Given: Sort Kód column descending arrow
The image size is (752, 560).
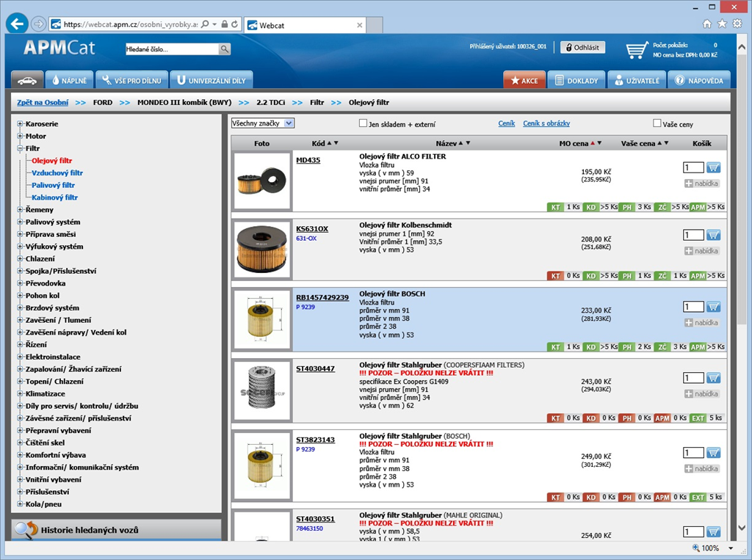Looking at the screenshot, I should point(336,143).
